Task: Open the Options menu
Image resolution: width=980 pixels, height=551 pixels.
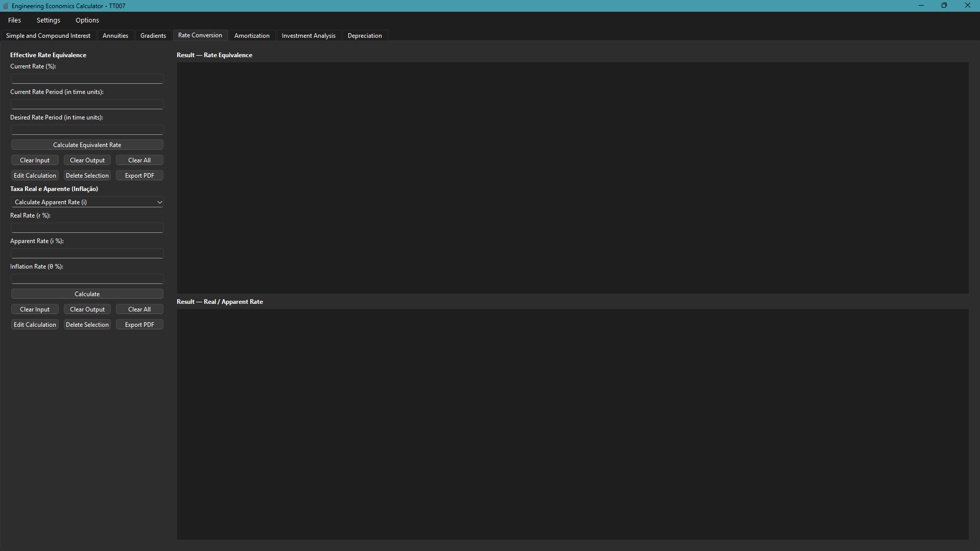Action: pyautogui.click(x=87, y=20)
